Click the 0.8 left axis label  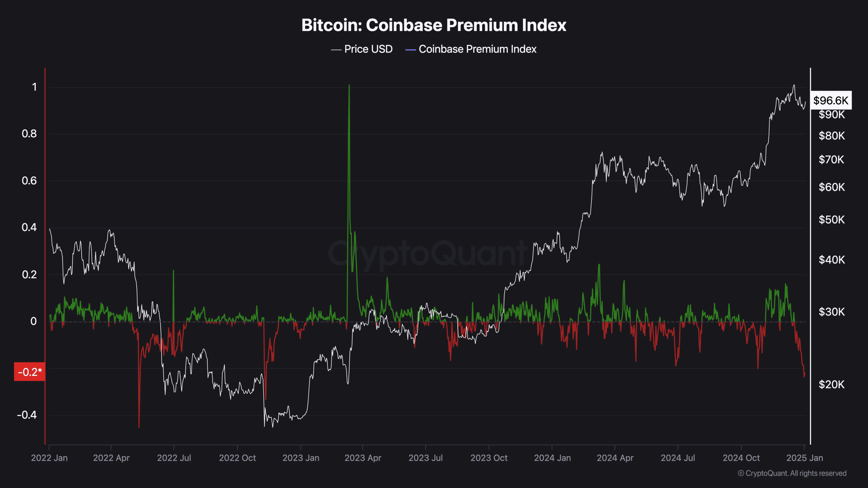click(x=29, y=134)
